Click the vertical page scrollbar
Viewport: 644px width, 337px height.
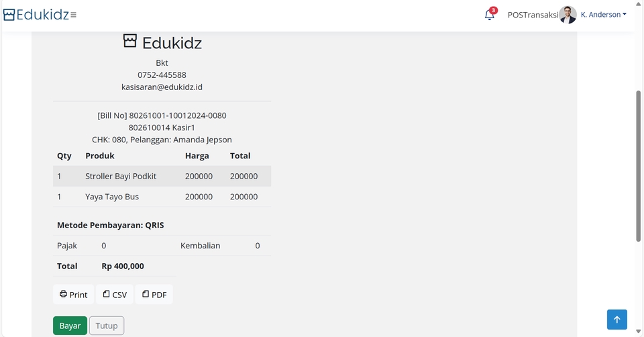(638, 166)
